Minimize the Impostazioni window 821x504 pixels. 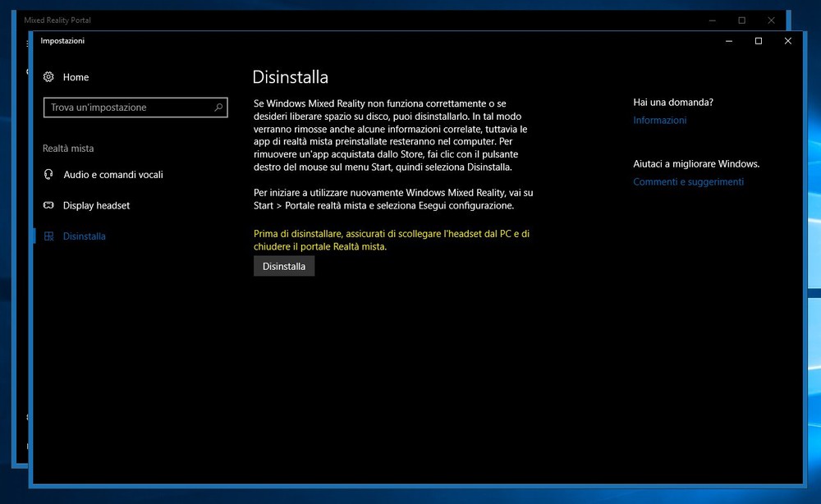click(729, 41)
